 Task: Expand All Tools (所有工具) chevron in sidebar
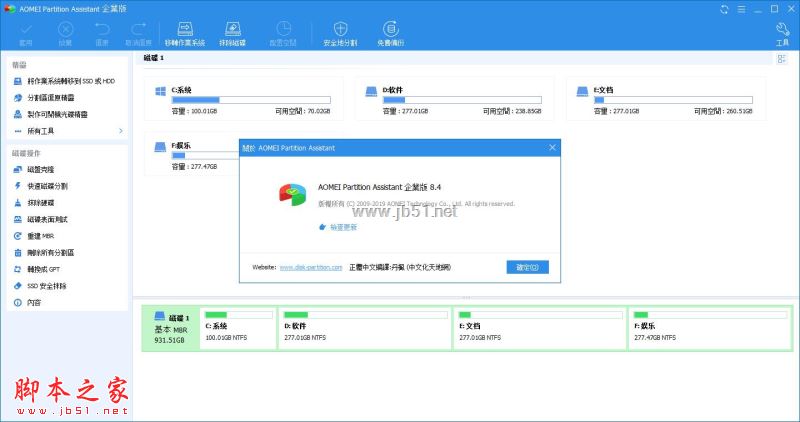[x=121, y=131]
